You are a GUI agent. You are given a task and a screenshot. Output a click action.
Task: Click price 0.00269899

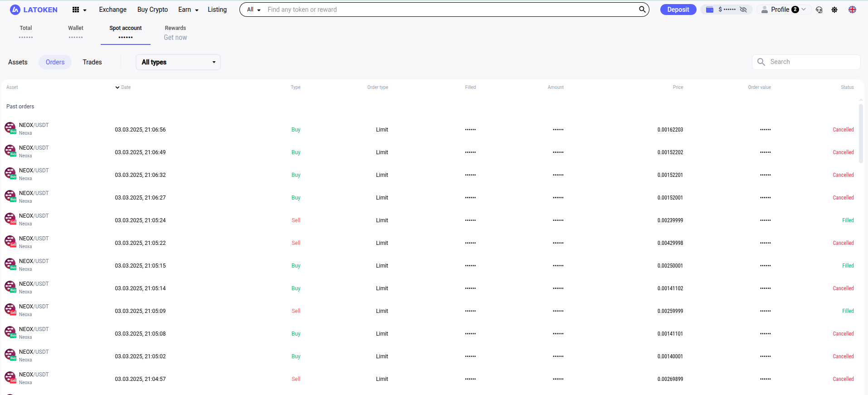tap(670, 379)
